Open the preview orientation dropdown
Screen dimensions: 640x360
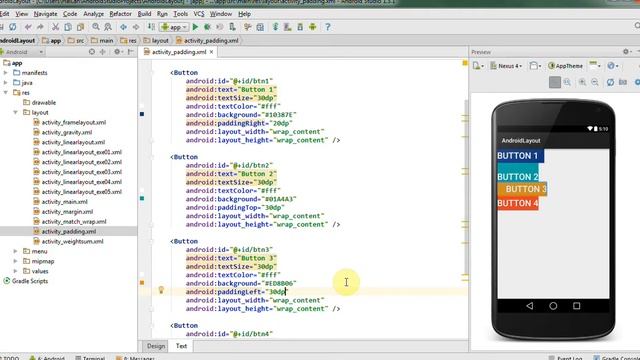tap(535, 66)
